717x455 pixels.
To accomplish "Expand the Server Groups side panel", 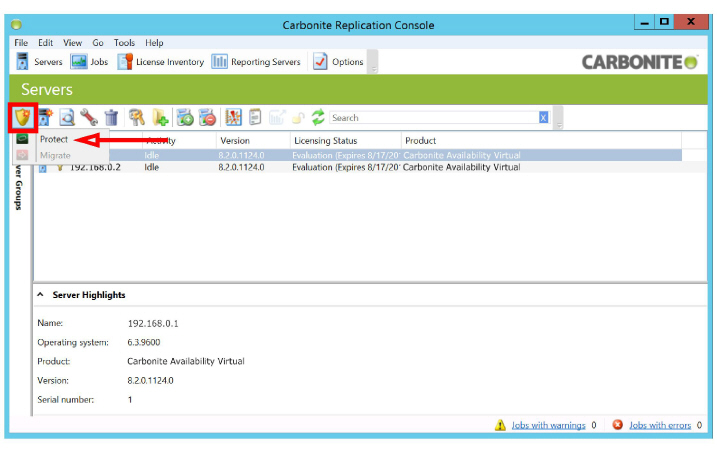I will tap(18, 187).
